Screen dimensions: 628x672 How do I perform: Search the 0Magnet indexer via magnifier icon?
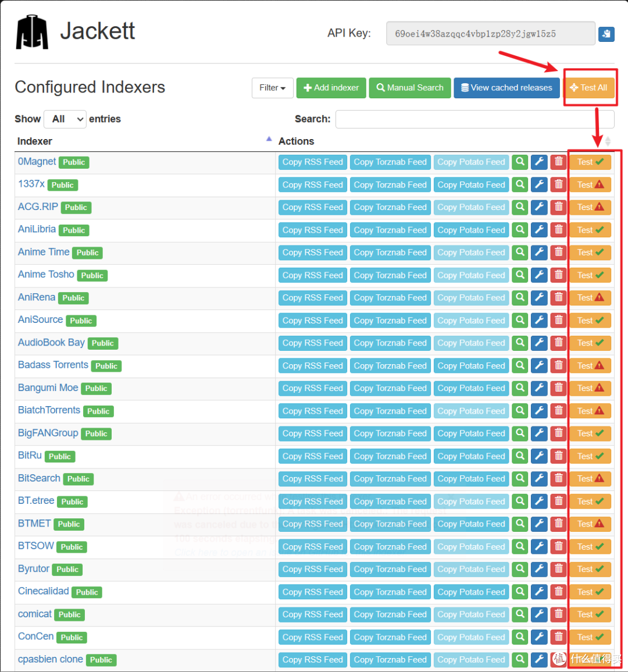[520, 162]
